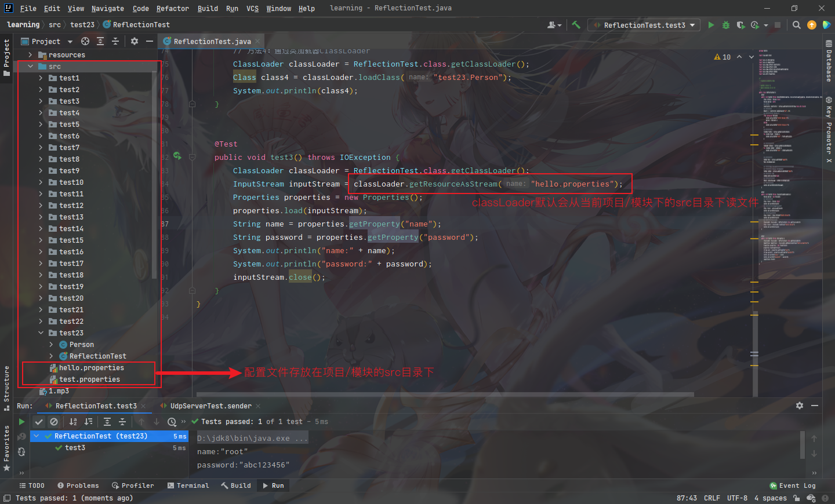Click the run gutter icon beside test3()
835x504 pixels.
point(177,156)
